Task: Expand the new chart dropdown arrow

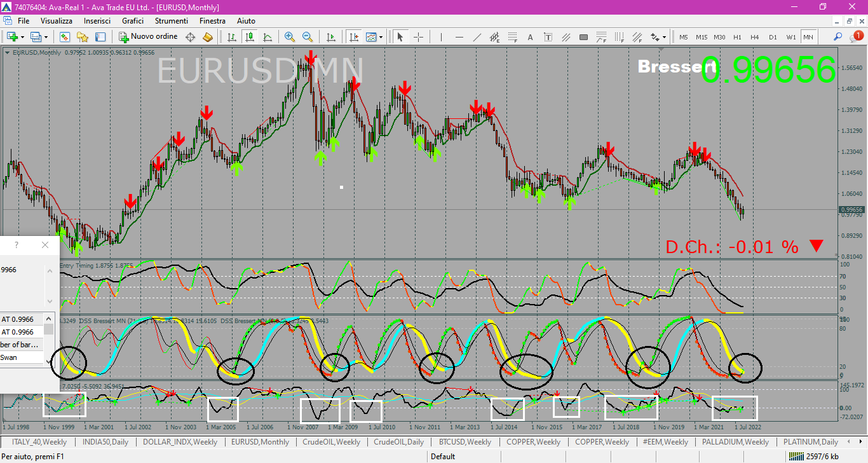Action: point(22,37)
